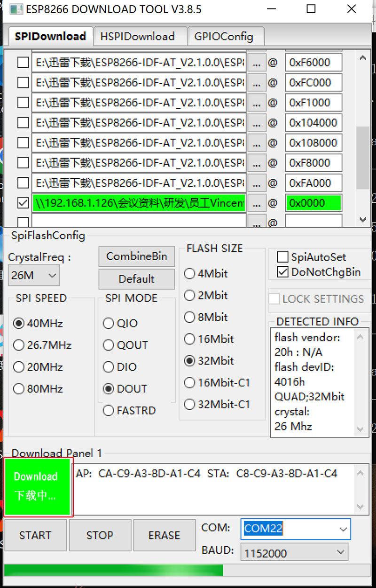Click the file list scrollbar down arrow
Image resolution: width=376 pixels, height=588 pixels.
[362, 219]
